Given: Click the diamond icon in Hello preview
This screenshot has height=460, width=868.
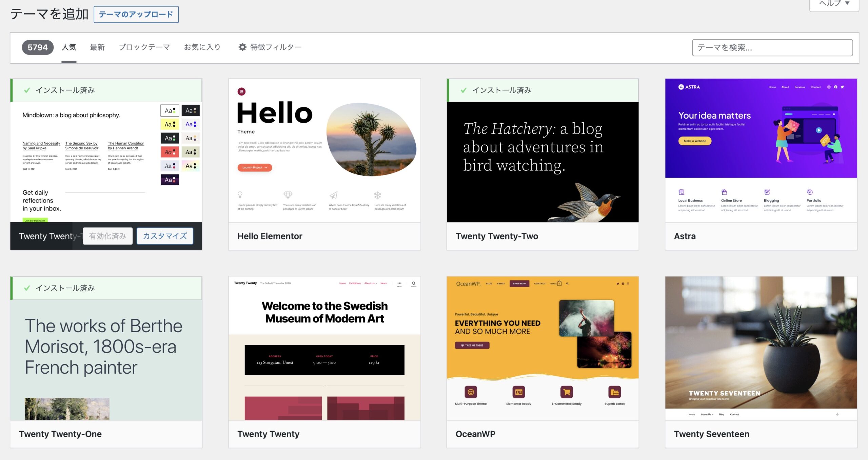Looking at the screenshot, I should (x=288, y=195).
